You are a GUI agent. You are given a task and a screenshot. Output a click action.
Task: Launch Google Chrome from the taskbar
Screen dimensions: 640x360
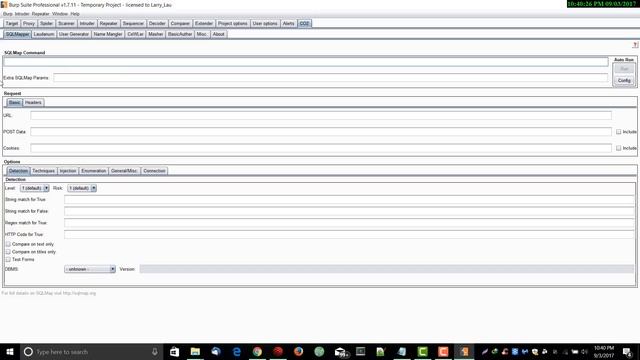pyautogui.click(x=257, y=351)
